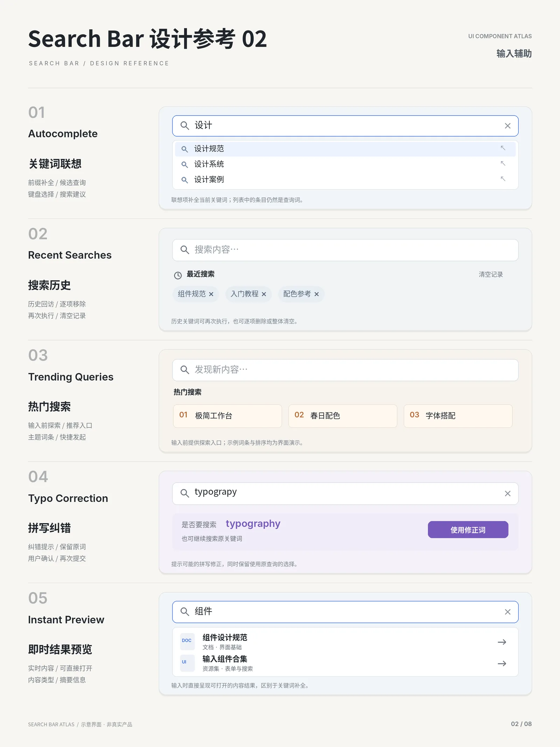Remove the 组件规范 recent search chip
560x747 pixels.
pyautogui.click(x=211, y=294)
